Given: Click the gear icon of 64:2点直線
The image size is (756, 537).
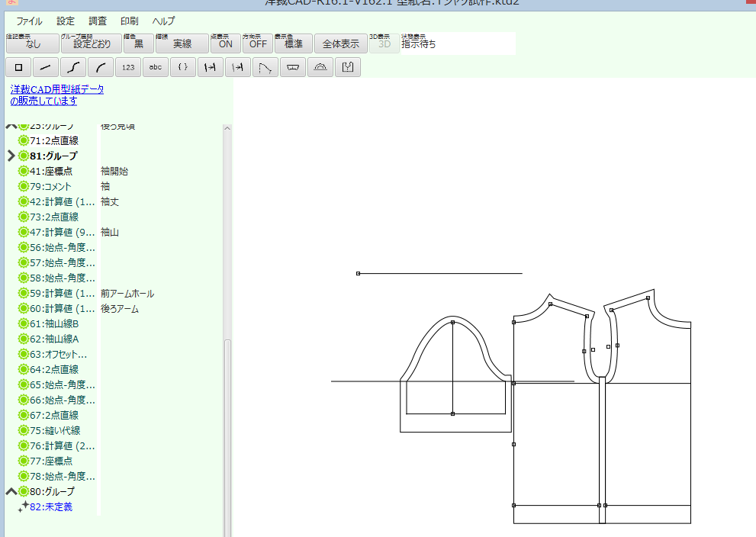Looking at the screenshot, I should (x=23, y=369).
